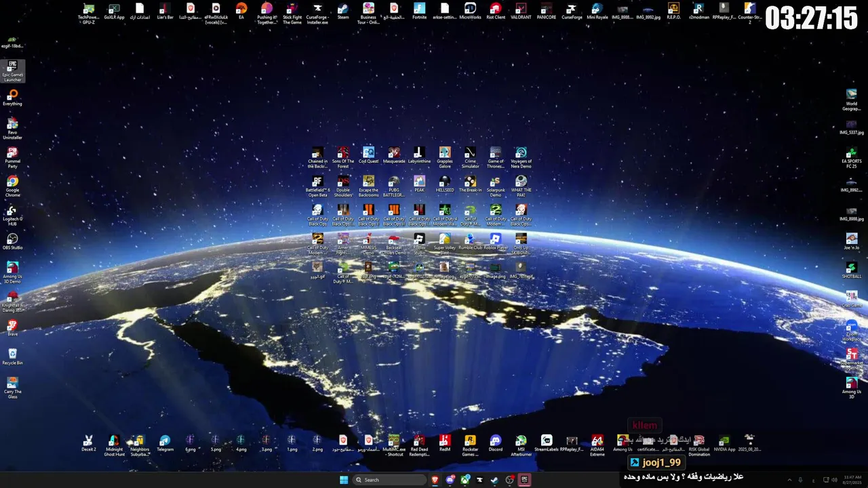
Task: Open Revo Uninstaller shortcut
Action: coord(12,129)
